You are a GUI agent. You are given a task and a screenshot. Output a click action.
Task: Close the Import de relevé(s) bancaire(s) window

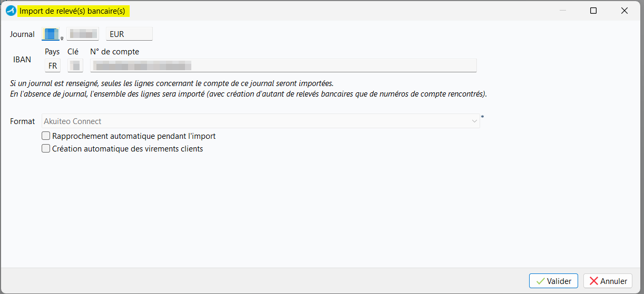625,11
